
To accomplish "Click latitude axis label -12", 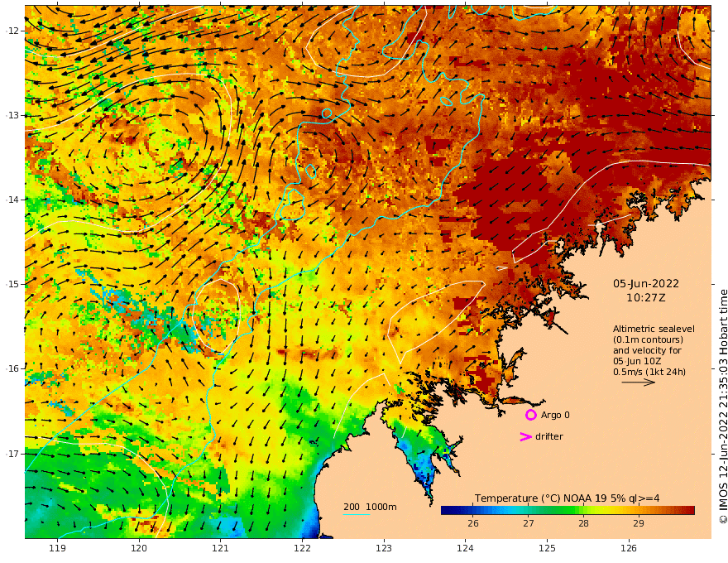I will point(12,31).
